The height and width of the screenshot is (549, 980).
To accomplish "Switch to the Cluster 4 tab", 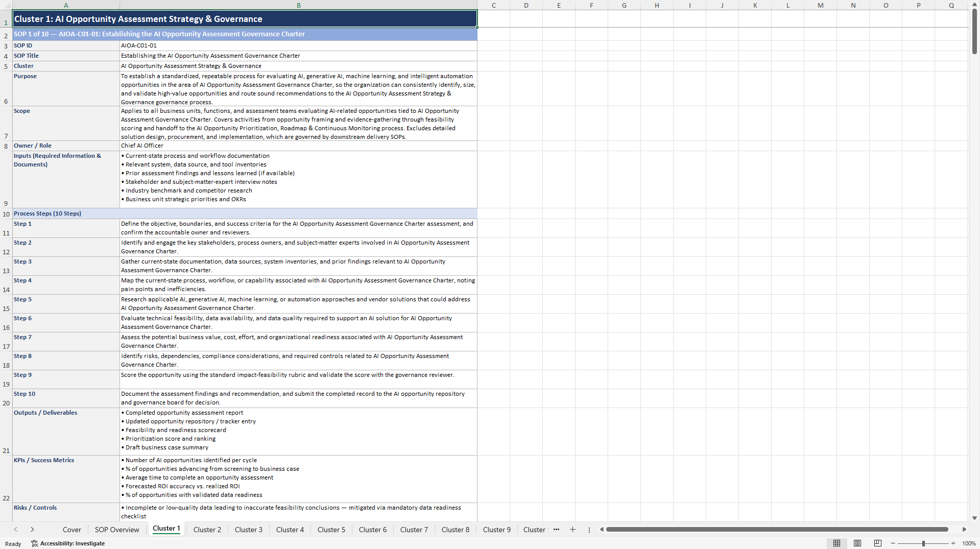I will [x=290, y=530].
